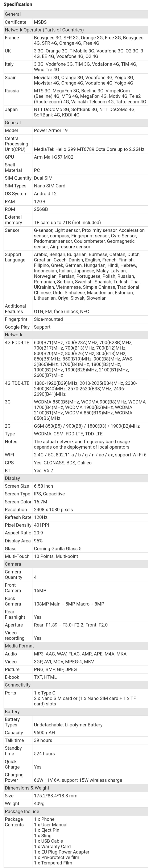Select the Certificate MSDS row
The height and width of the screenshot is (868, 149).
[76, 22]
